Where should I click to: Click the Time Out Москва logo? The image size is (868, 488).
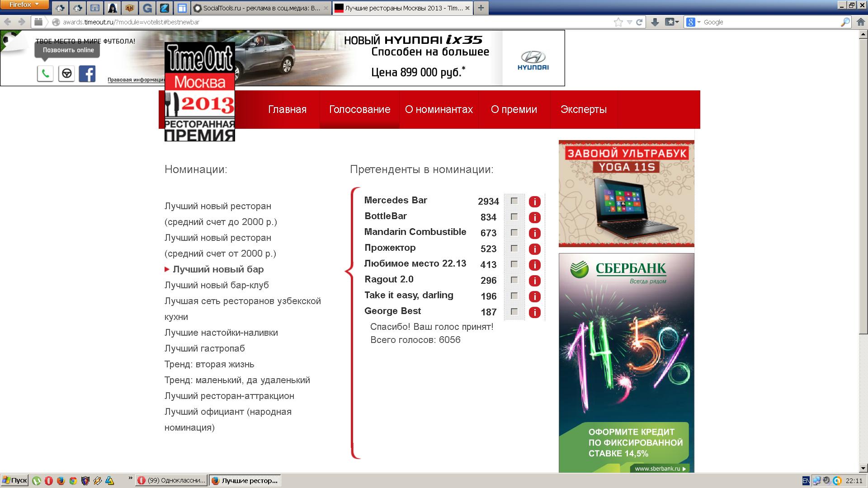coord(199,92)
